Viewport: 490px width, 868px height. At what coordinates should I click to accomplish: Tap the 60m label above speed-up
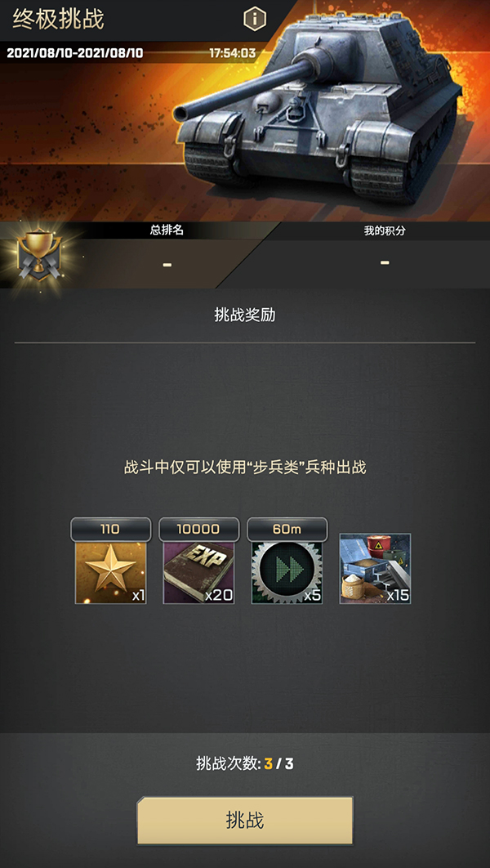click(287, 529)
